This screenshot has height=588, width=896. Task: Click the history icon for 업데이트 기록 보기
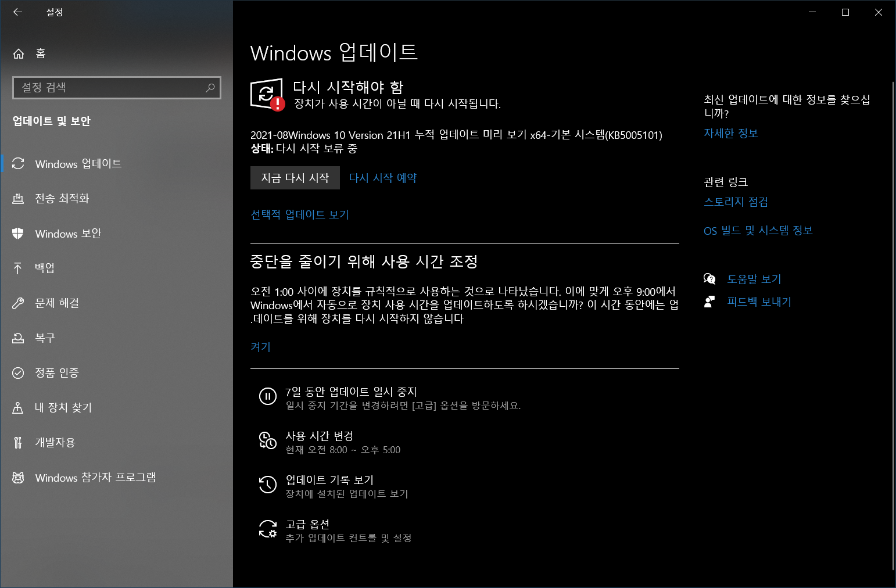[x=267, y=485]
